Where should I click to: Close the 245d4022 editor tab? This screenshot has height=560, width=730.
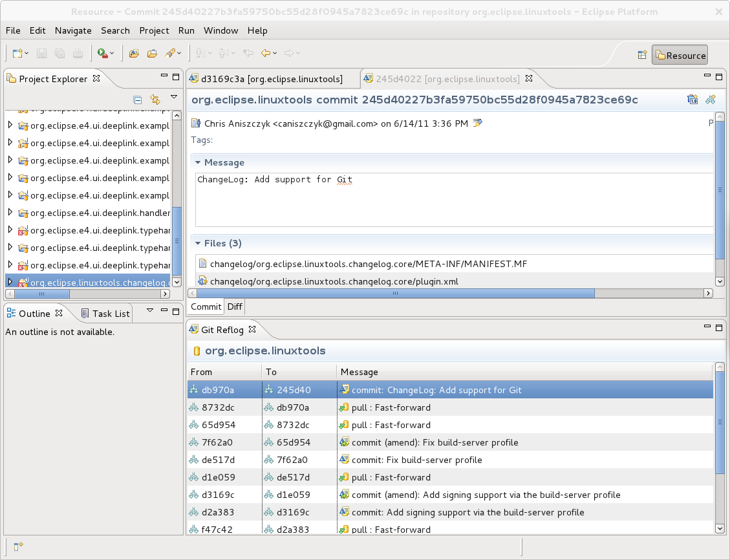[x=529, y=78]
